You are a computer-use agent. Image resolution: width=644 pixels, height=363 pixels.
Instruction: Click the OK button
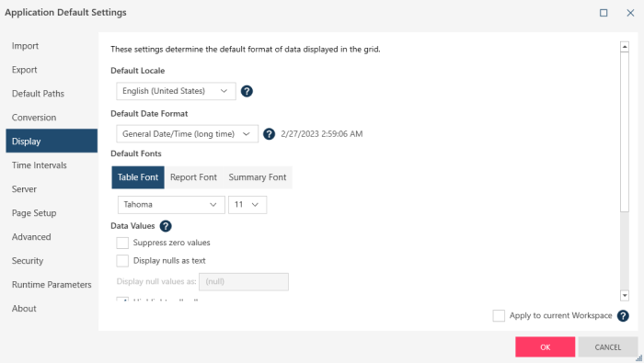pyautogui.click(x=545, y=347)
